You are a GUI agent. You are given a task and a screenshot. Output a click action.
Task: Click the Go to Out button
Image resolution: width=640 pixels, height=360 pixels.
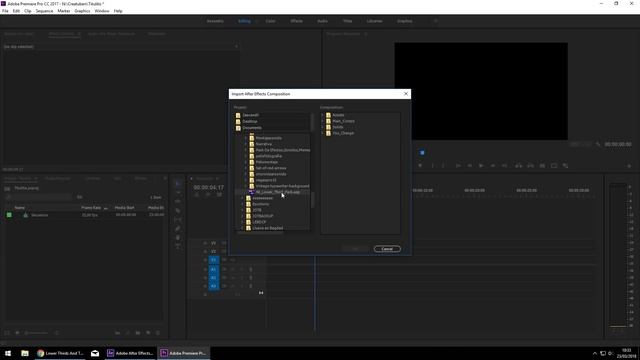click(x=505, y=166)
